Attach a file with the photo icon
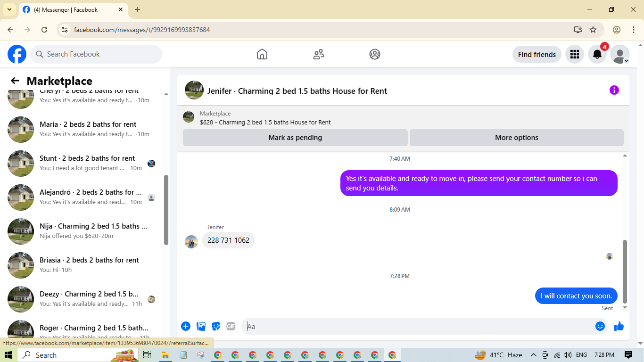Image resolution: width=644 pixels, height=362 pixels. tap(201, 326)
